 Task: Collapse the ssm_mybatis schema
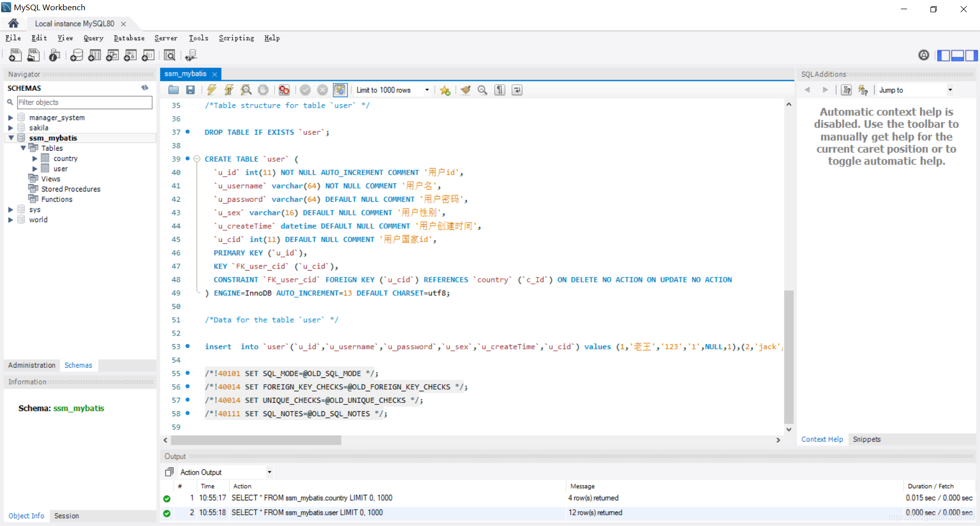(11, 138)
